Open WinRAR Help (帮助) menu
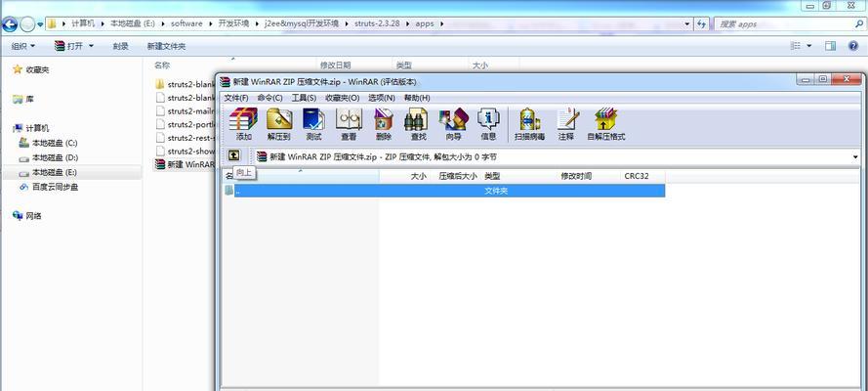The height and width of the screenshot is (391, 868). (x=417, y=98)
